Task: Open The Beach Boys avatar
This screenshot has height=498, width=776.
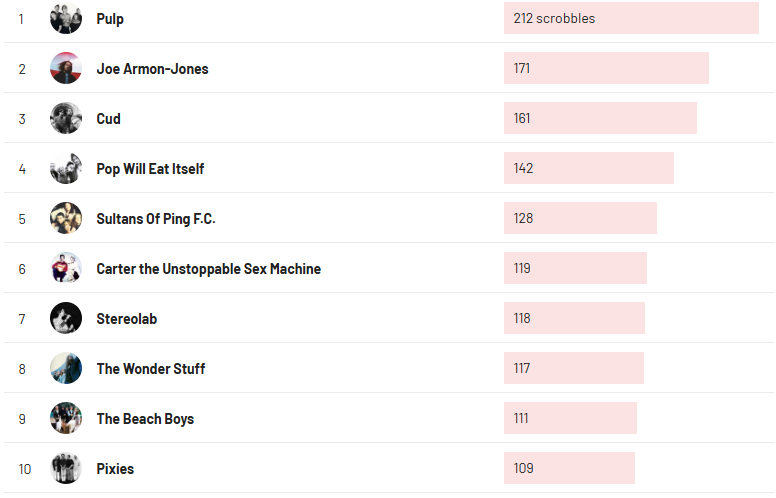Action: (x=66, y=418)
